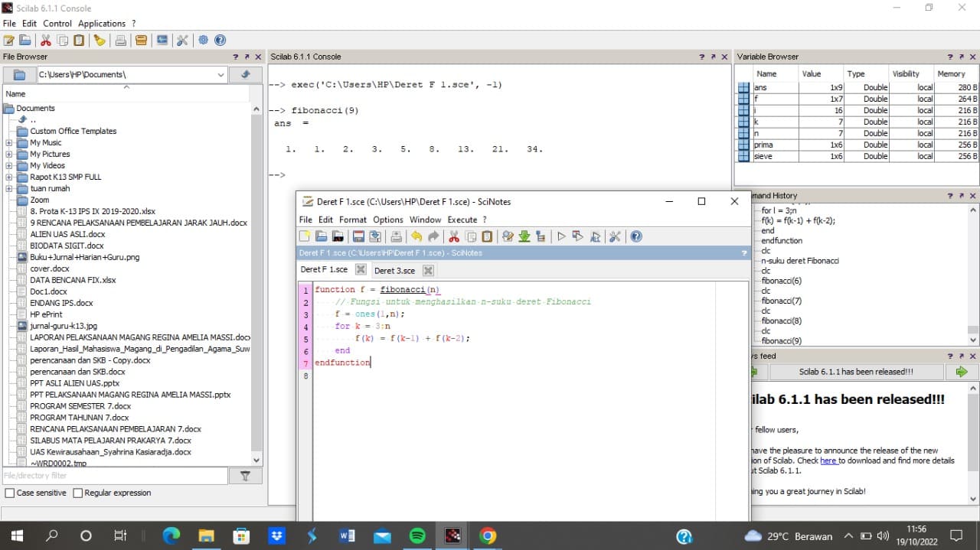Expand My Music folder in tree

click(x=9, y=143)
